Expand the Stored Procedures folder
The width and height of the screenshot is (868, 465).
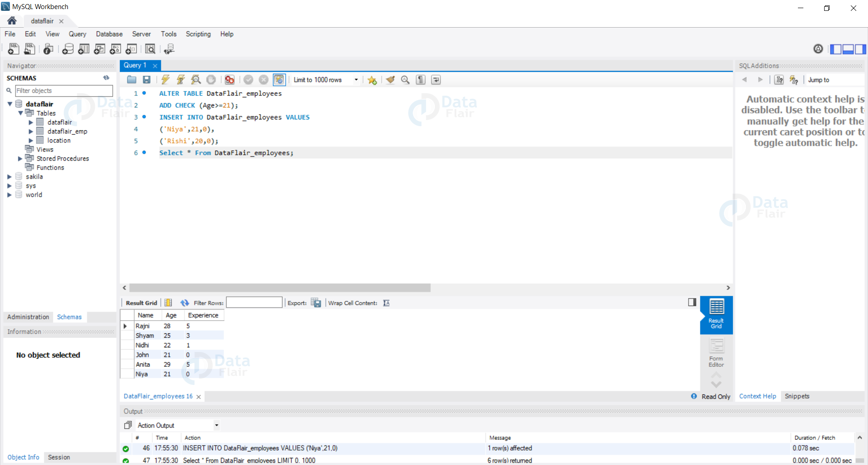20,158
